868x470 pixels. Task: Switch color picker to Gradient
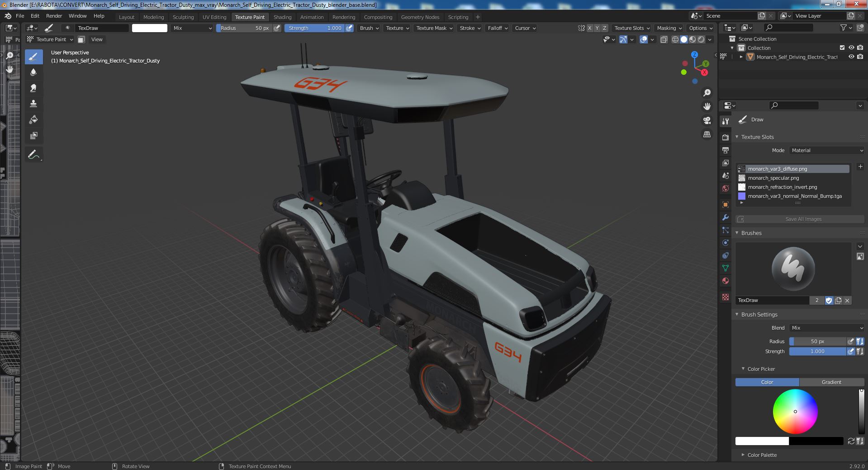(831, 382)
